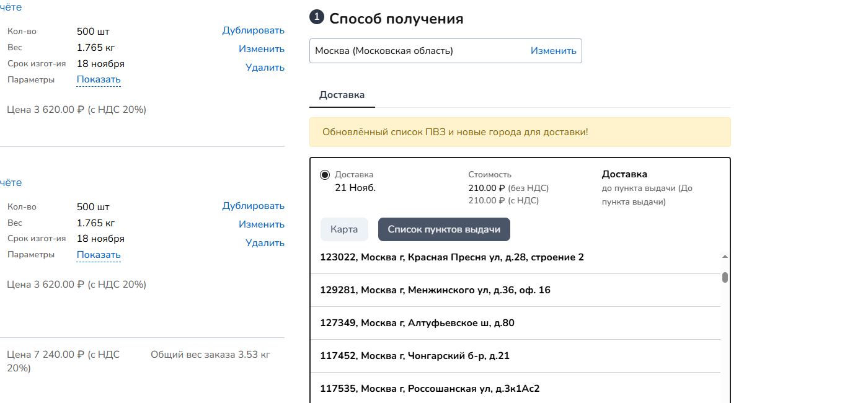Image resolution: width=868 pixels, height=403 pixels.
Task: Expand Показать under Параметры in first item
Action: tap(98, 79)
